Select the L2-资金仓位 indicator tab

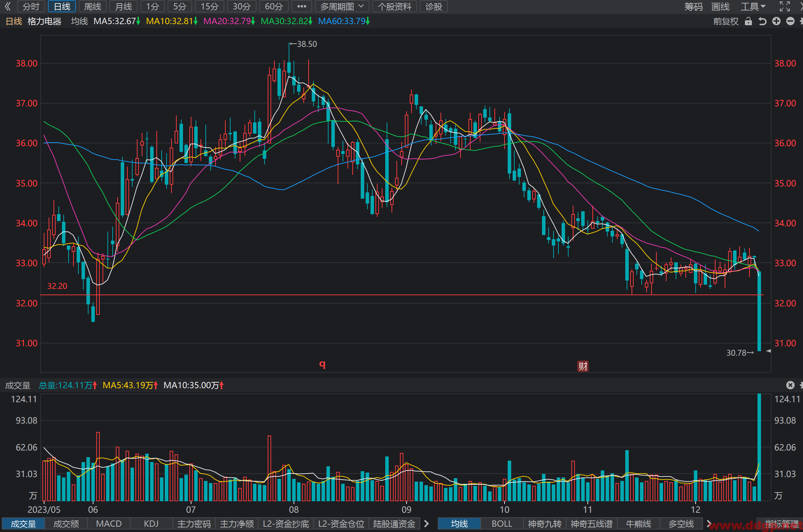pyautogui.click(x=341, y=524)
